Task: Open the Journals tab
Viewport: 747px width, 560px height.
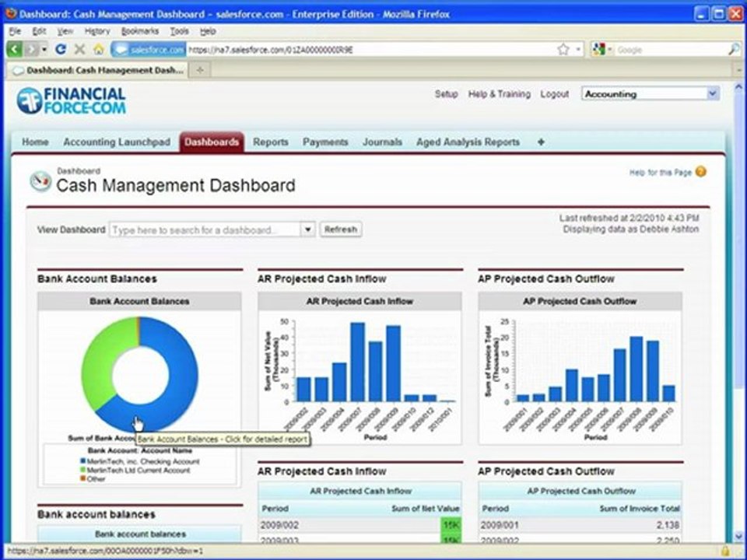Action: 382,142
